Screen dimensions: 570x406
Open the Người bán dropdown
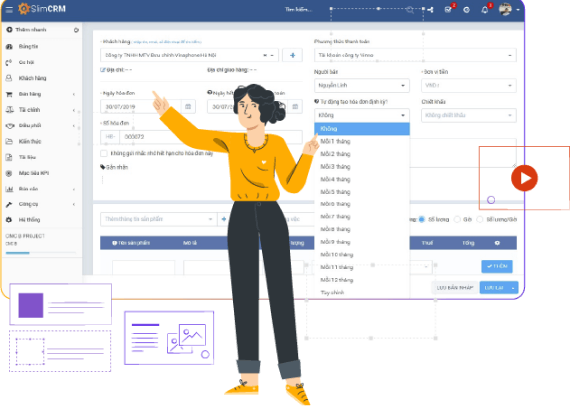362,85
